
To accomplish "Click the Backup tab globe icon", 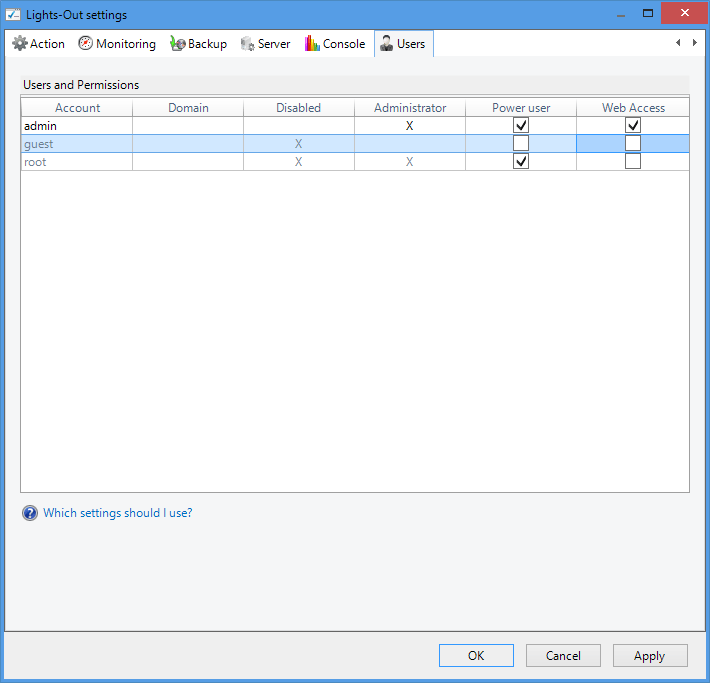I will coord(178,43).
